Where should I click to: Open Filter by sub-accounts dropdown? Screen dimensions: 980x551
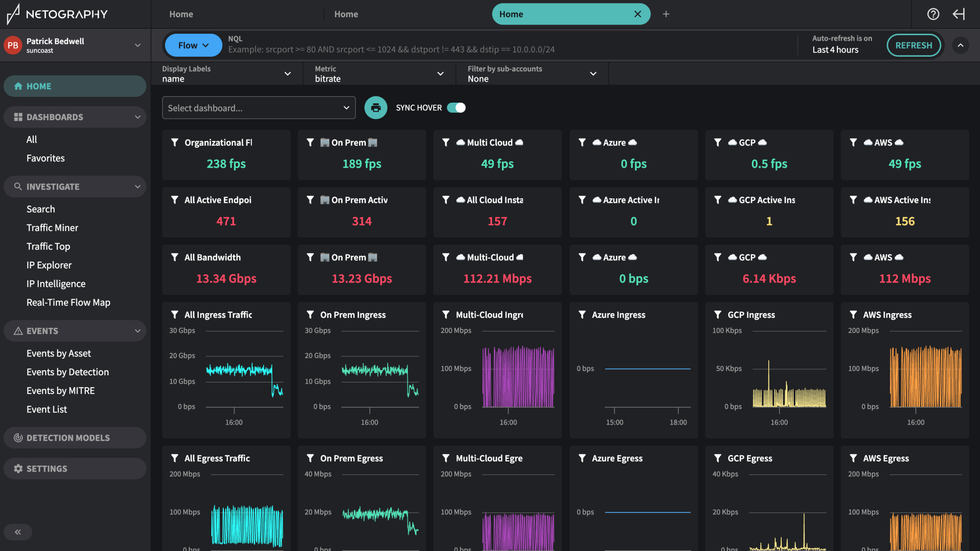tap(532, 74)
